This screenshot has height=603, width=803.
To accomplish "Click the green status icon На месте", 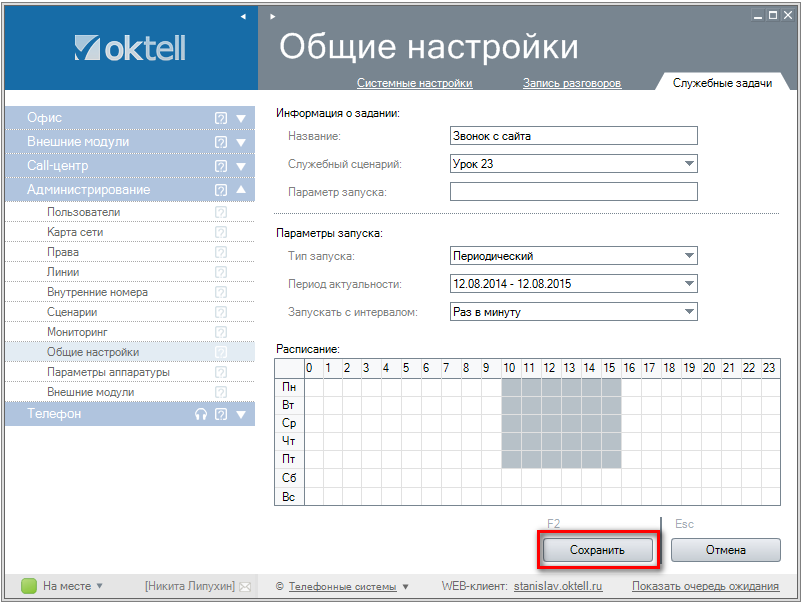I will 29,586.
